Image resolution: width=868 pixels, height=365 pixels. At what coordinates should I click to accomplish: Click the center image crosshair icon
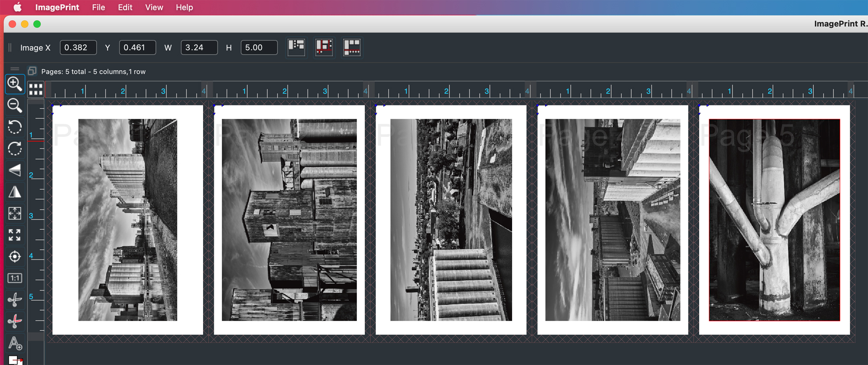[x=14, y=257]
